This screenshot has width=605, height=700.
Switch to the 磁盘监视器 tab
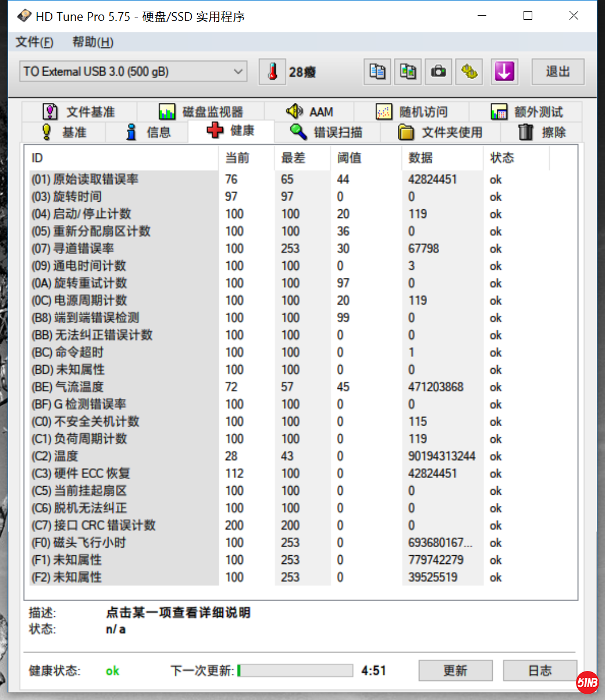[x=201, y=112]
